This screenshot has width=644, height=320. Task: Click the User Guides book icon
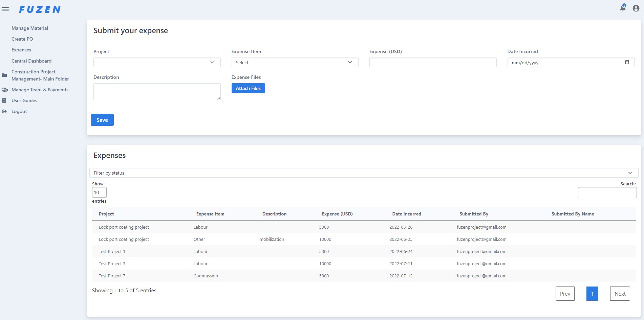(4, 100)
